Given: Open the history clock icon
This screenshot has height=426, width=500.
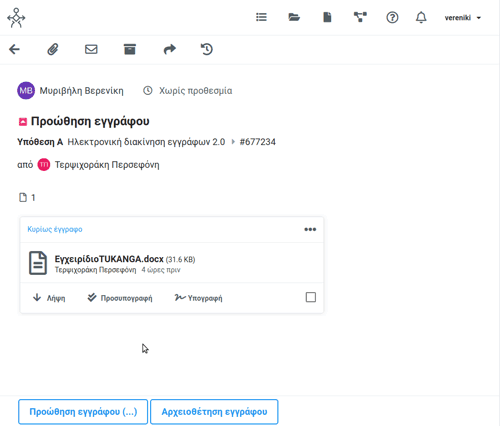Looking at the screenshot, I should pos(207,49).
